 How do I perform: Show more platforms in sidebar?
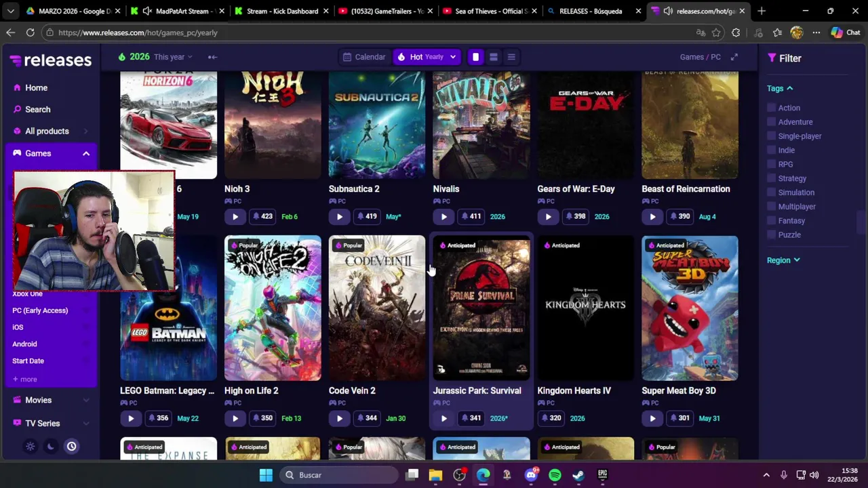click(25, 380)
